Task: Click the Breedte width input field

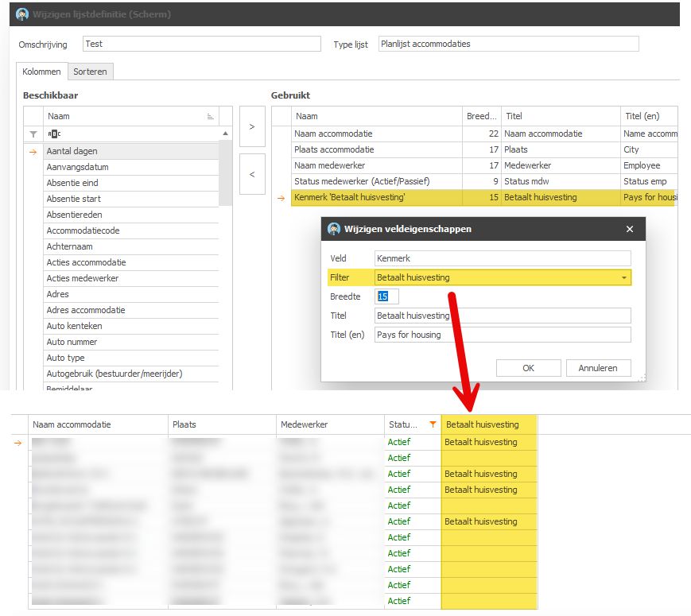Action: coord(387,296)
